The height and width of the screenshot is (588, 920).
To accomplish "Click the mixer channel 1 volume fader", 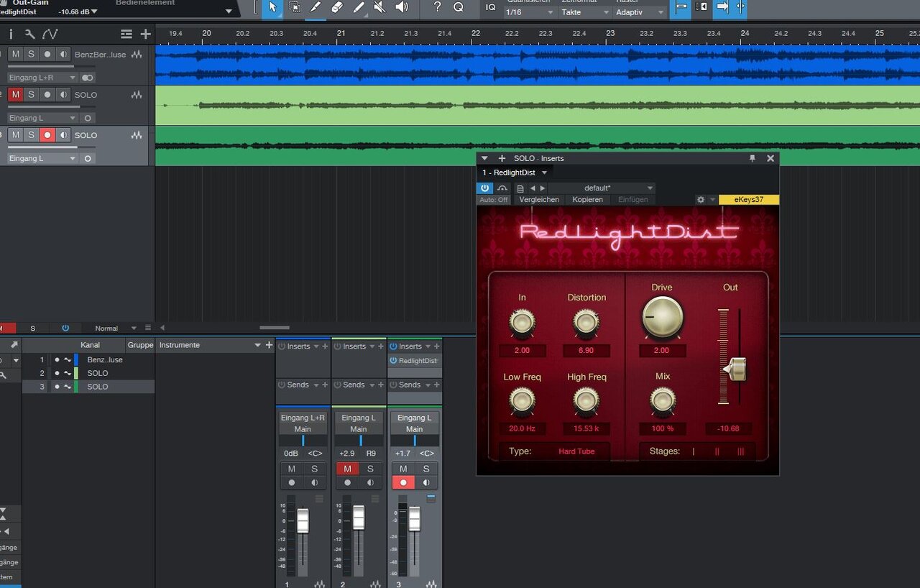I will pos(303,520).
